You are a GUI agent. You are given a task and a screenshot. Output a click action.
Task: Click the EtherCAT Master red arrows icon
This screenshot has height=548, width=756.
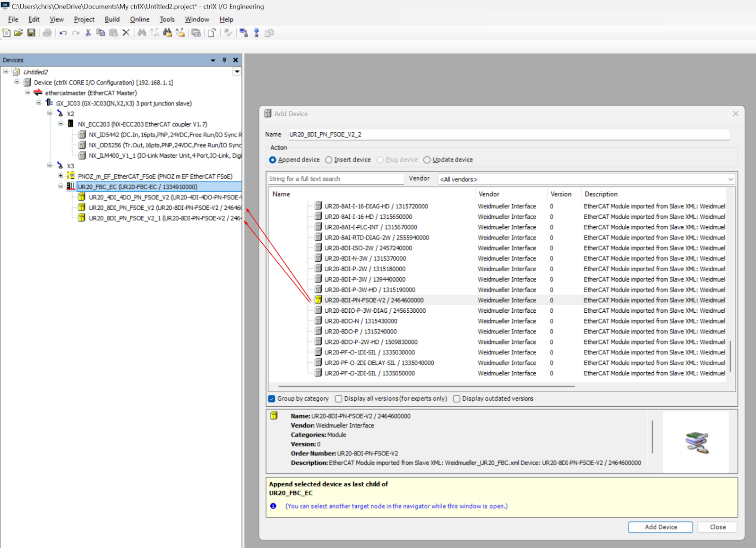(38, 93)
